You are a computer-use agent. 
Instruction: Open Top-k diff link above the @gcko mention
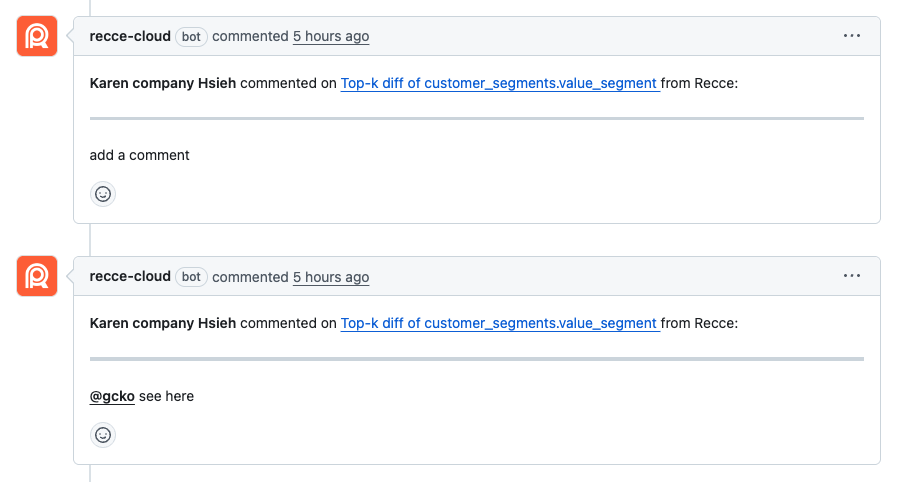click(499, 323)
